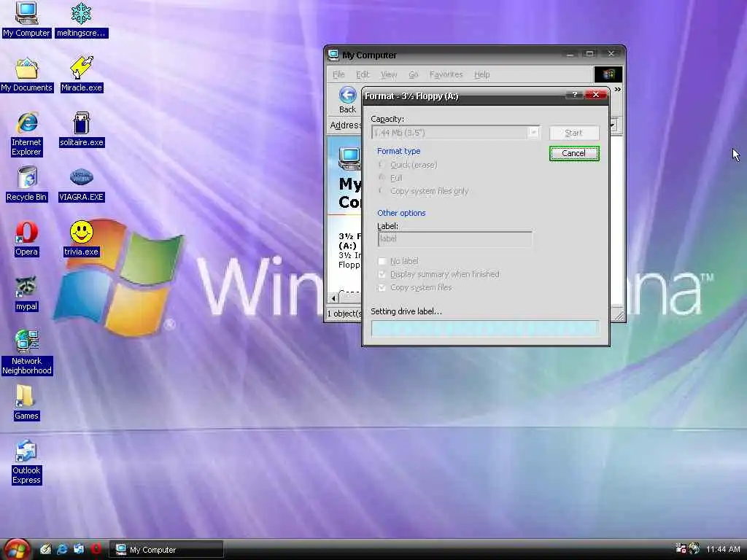Open the Favorites menu in My Computer

point(446,74)
